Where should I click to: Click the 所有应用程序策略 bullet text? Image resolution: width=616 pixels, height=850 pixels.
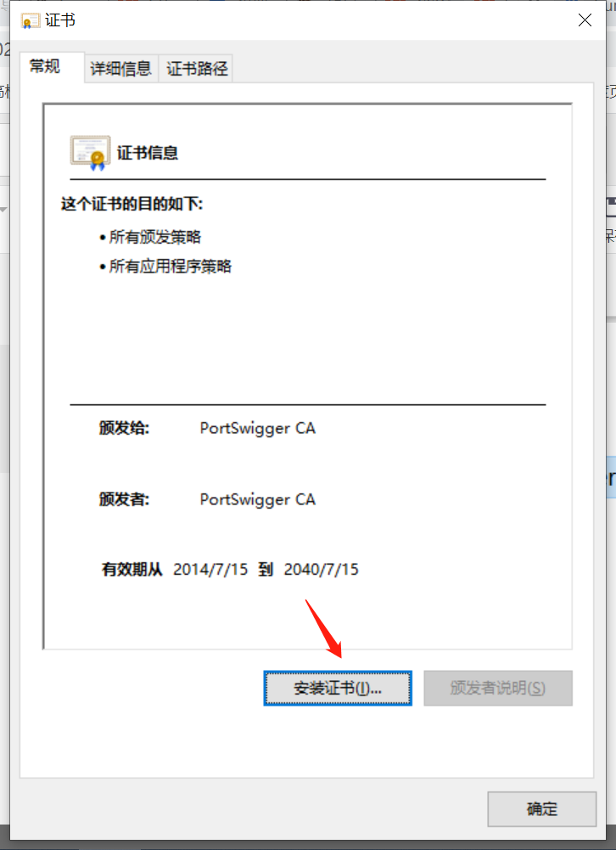coord(170,266)
